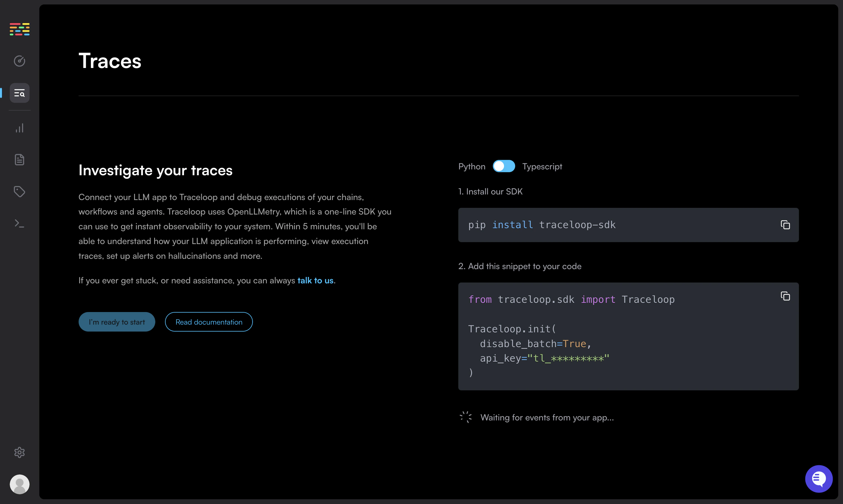This screenshot has width=843, height=504.
Task: Open the document page sidebar icon
Action: 19,160
